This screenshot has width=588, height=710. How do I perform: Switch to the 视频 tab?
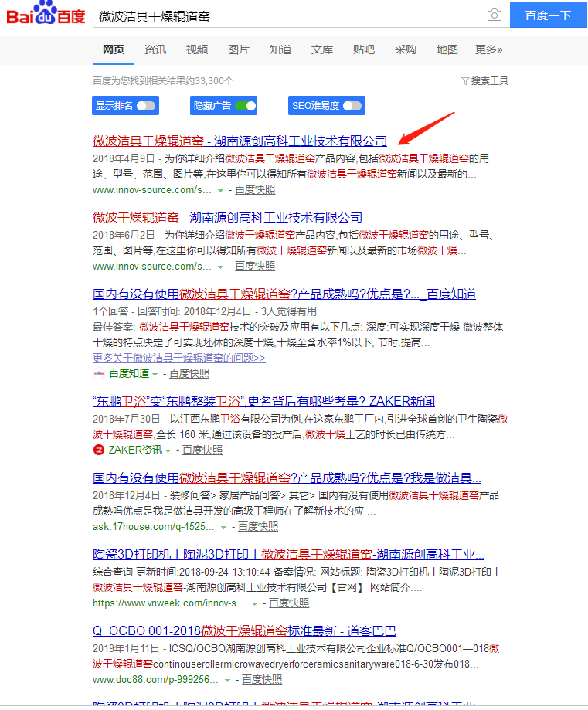tap(196, 49)
